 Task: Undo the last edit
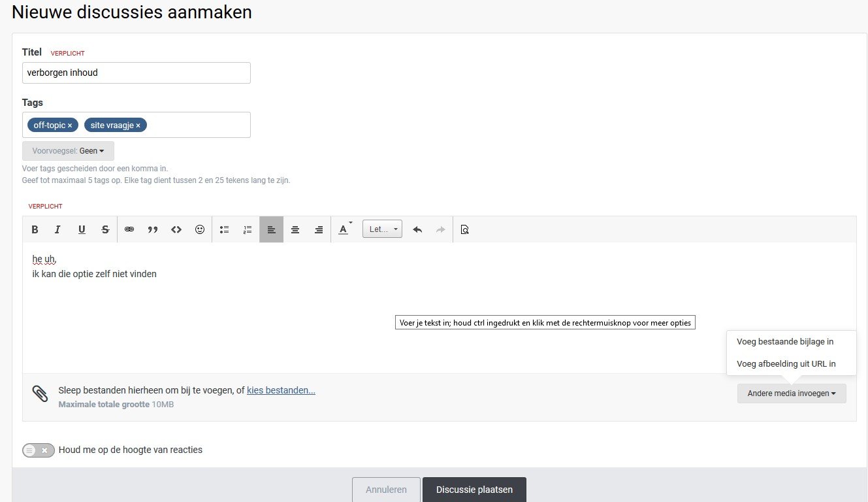pos(418,229)
